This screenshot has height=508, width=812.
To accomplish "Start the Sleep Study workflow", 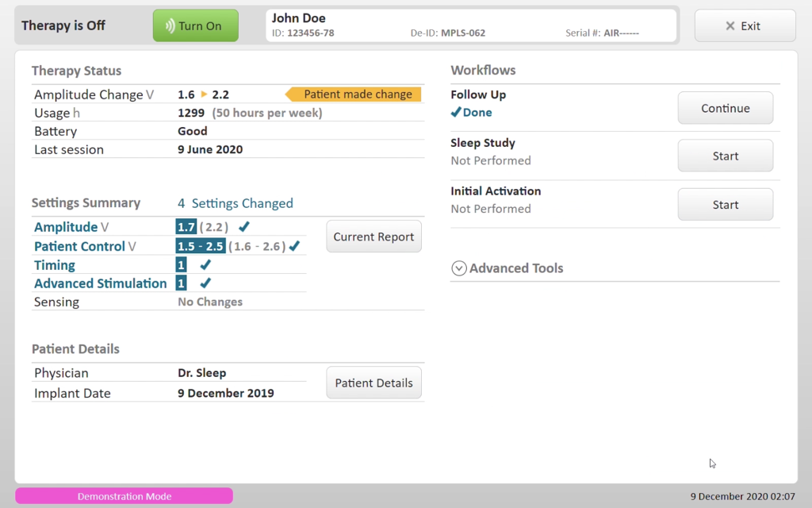I will pyautogui.click(x=725, y=156).
